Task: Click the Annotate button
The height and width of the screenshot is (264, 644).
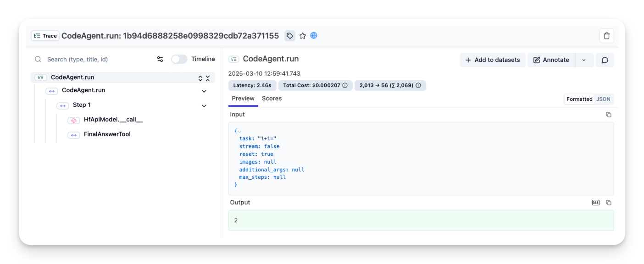Action: point(551,60)
